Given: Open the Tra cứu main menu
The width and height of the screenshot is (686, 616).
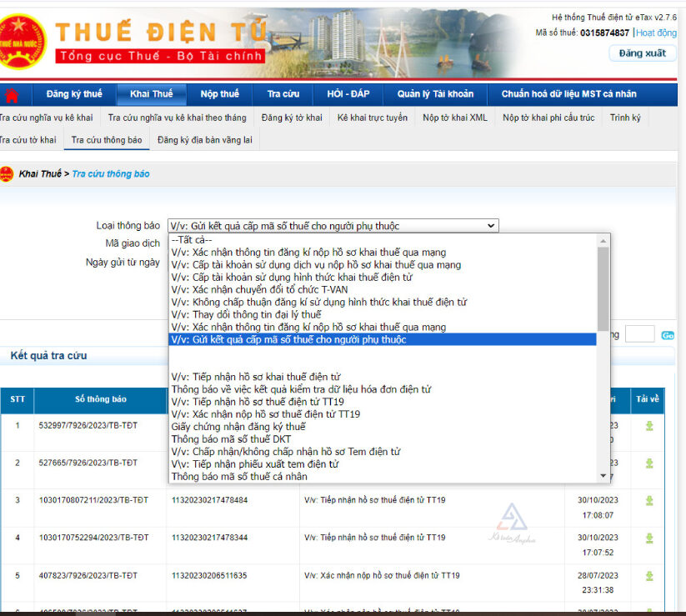Looking at the screenshot, I should coord(283,94).
